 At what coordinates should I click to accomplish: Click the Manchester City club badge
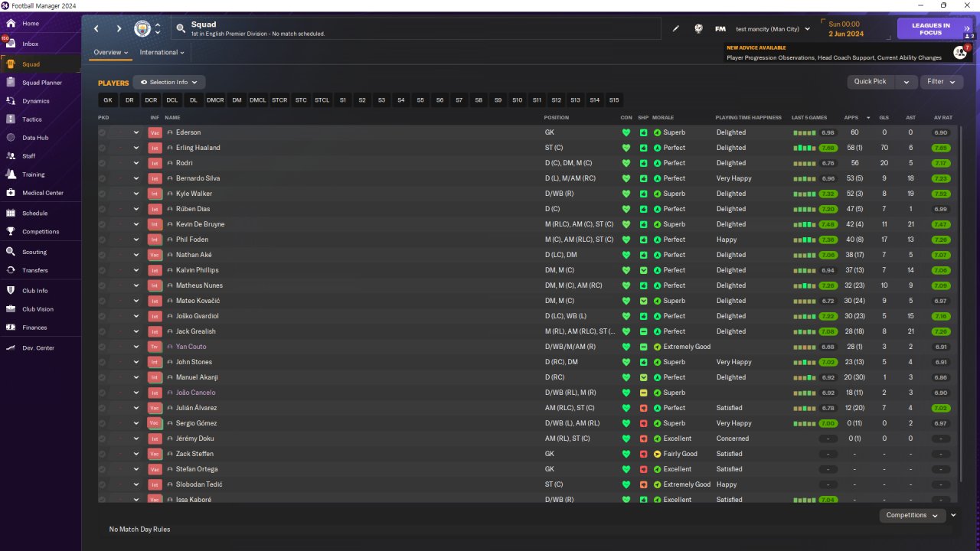142,29
